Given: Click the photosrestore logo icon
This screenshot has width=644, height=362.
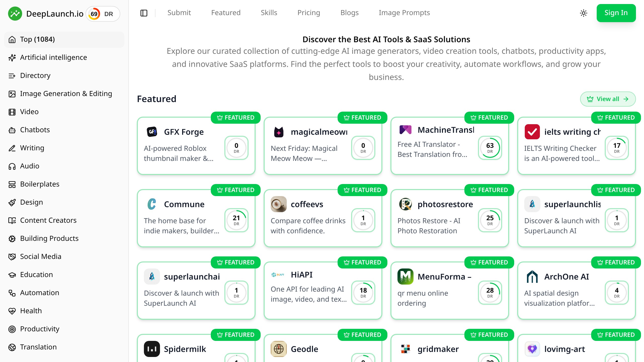Looking at the screenshot, I should click(x=406, y=204).
